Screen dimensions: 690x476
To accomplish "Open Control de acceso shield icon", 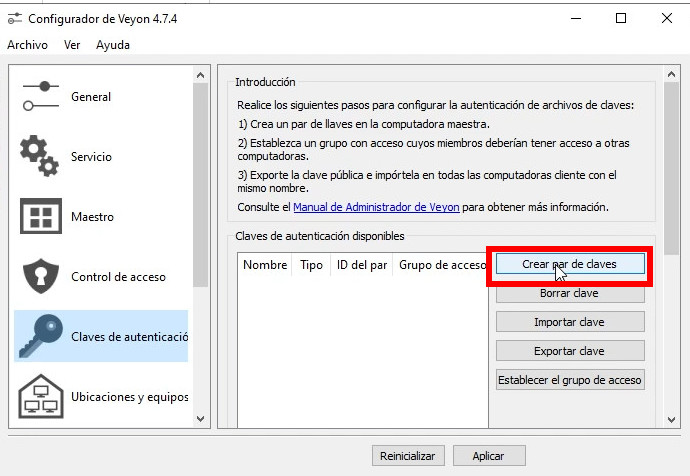I will (x=41, y=277).
